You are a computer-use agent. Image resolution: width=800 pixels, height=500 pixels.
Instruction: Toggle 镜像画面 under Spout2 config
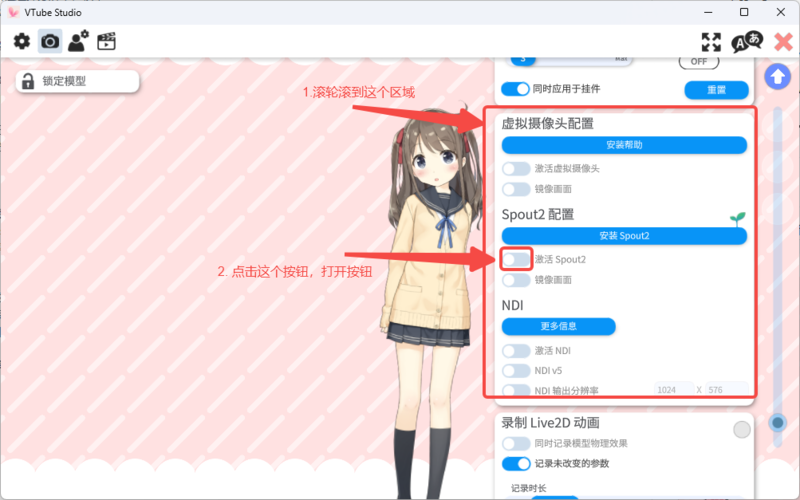coord(516,280)
